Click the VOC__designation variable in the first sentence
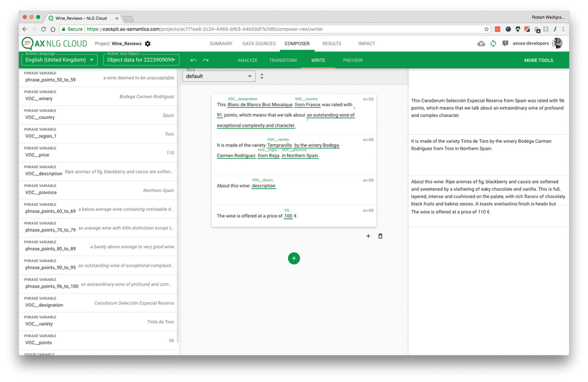588x382 pixels. point(260,105)
